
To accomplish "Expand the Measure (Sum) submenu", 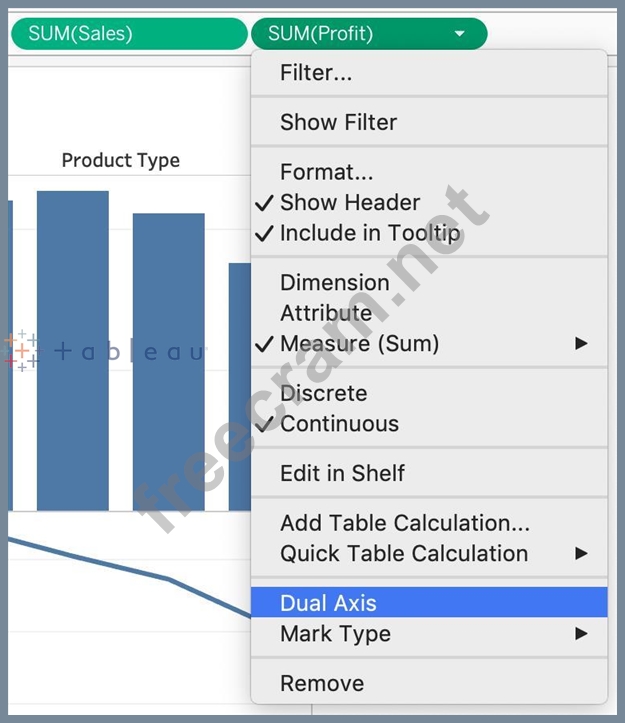I will click(x=581, y=344).
